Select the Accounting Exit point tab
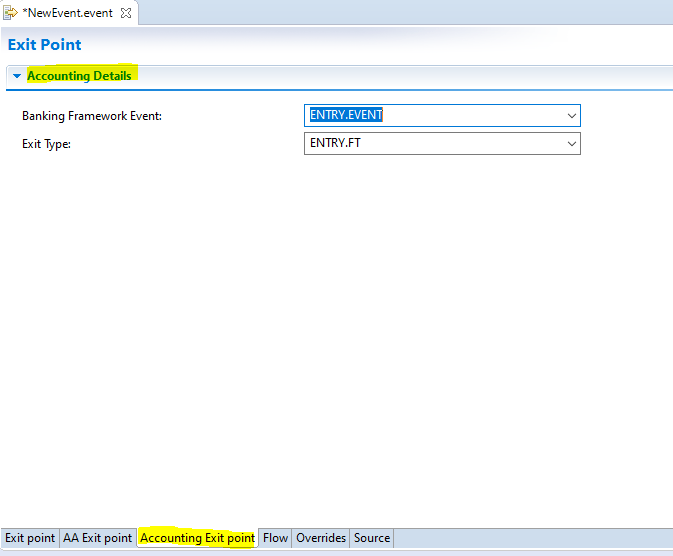This screenshot has height=556, width=673. (197, 538)
